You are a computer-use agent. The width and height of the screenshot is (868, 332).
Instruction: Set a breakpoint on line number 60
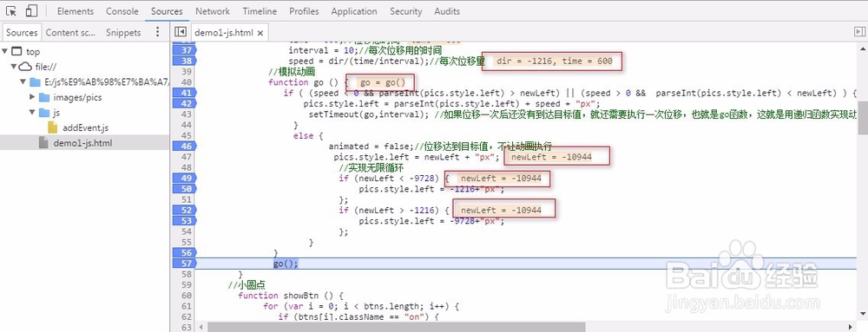187,296
